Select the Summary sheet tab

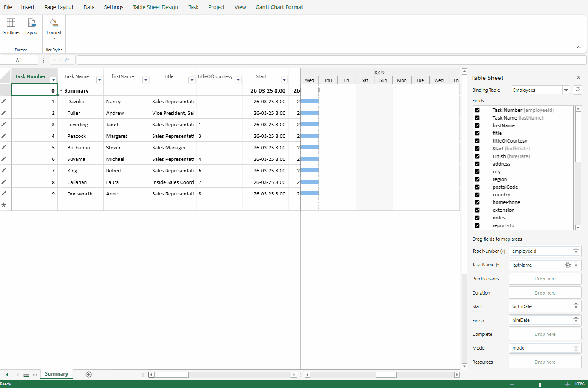pos(56,374)
